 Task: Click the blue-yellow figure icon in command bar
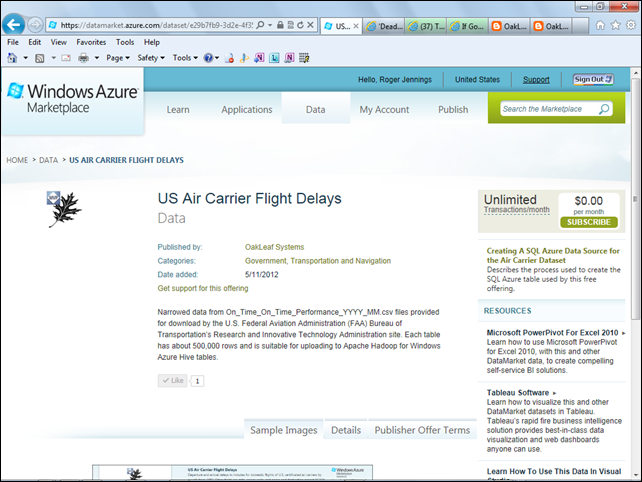244,58
